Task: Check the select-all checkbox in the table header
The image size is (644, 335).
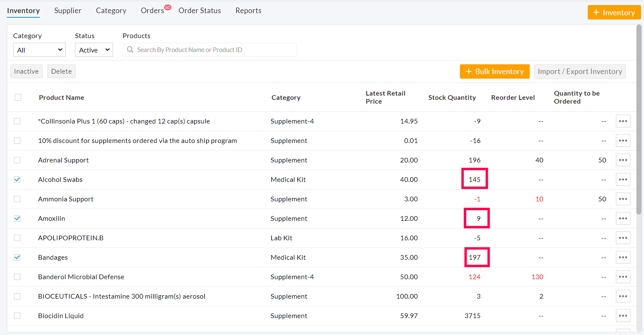Action: [18, 97]
